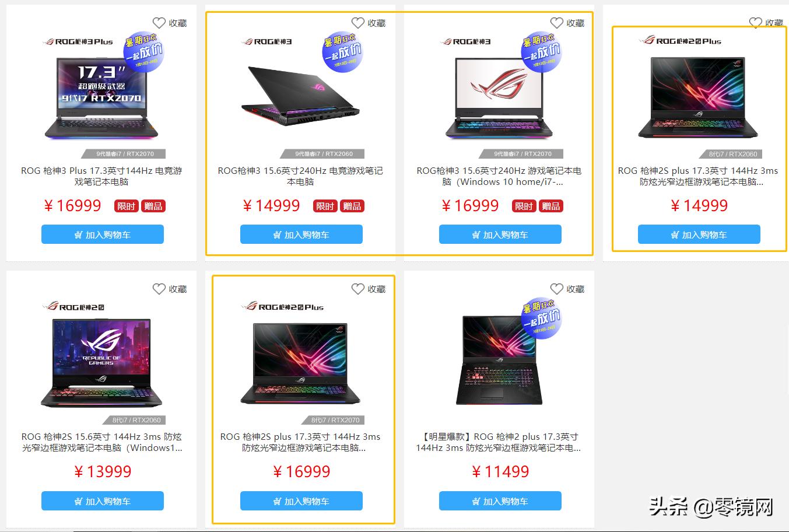Toggle favorite heart on ROG枪神3 RTX2070 ¥16999 card

click(557, 23)
